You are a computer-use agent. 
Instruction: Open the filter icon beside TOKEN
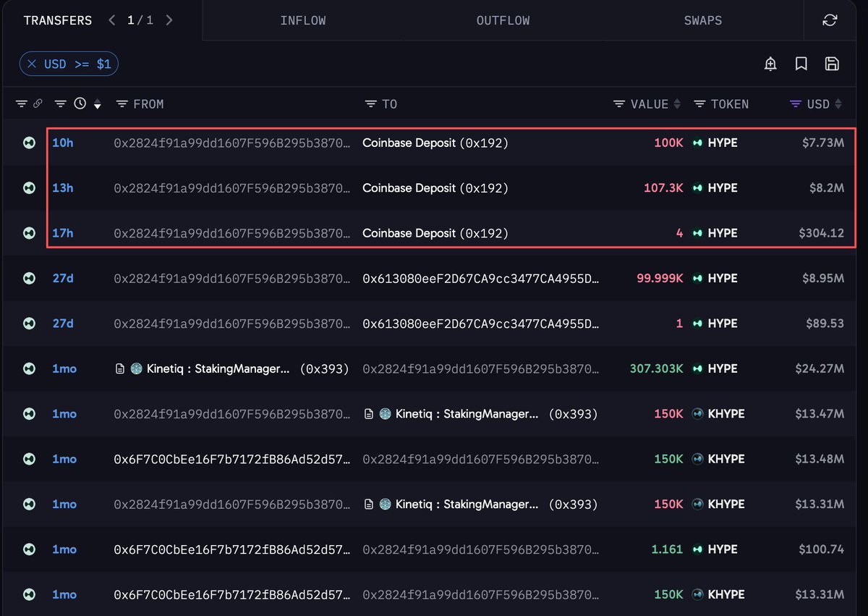pos(699,104)
